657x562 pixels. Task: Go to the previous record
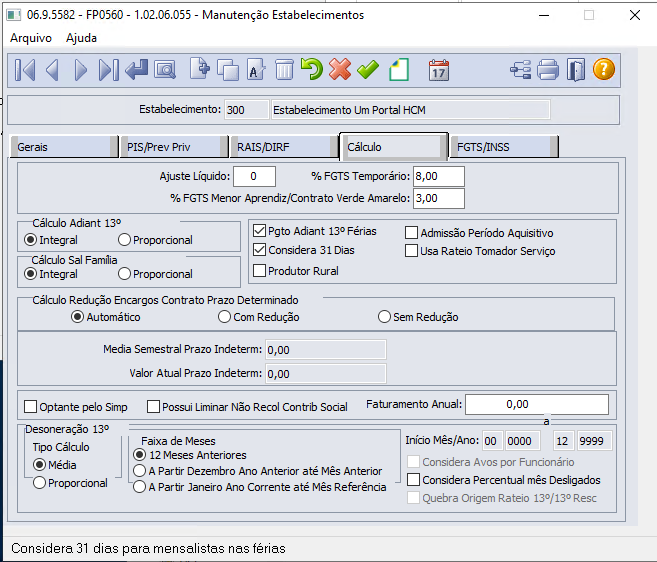[x=52, y=70]
